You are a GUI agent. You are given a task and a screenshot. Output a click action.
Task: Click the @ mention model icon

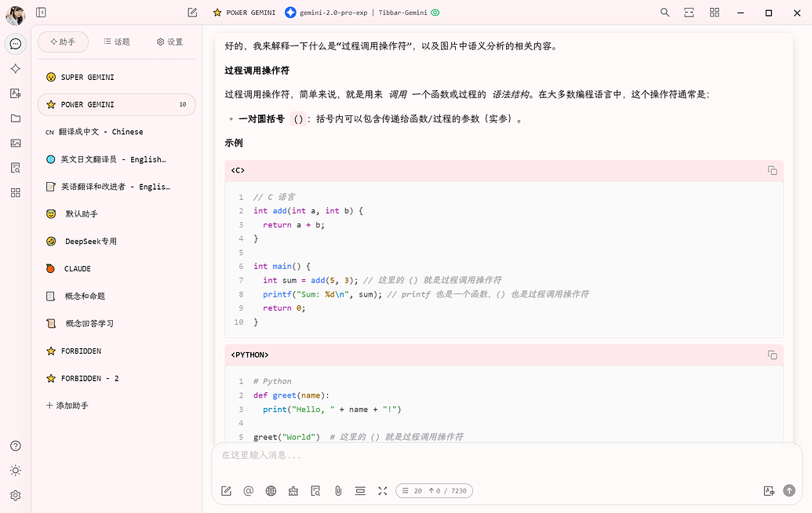(x=249, y=491)
